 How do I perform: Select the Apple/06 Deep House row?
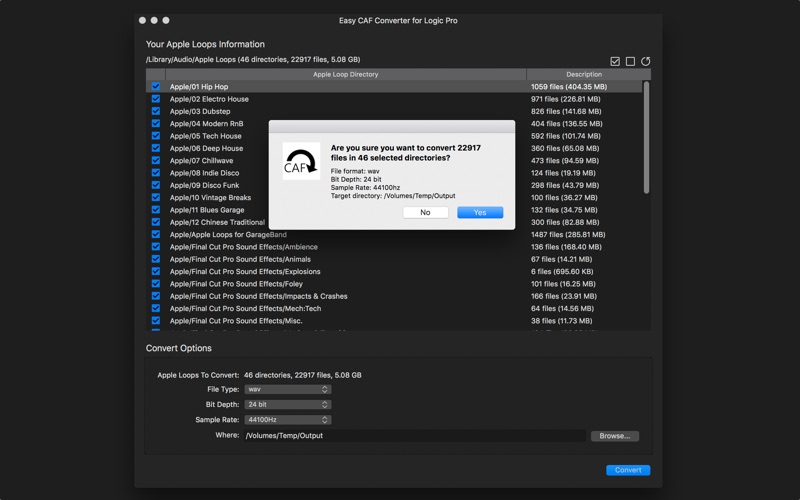pos(394,148)
